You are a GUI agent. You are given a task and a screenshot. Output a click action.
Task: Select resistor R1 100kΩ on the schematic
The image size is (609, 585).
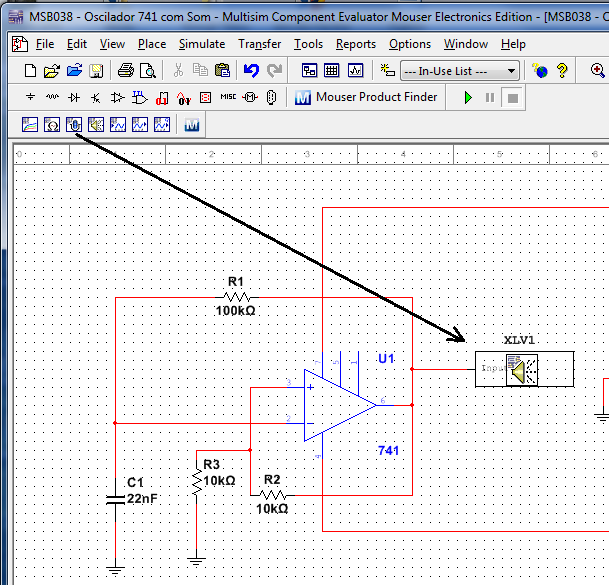(x=237, y=298)
